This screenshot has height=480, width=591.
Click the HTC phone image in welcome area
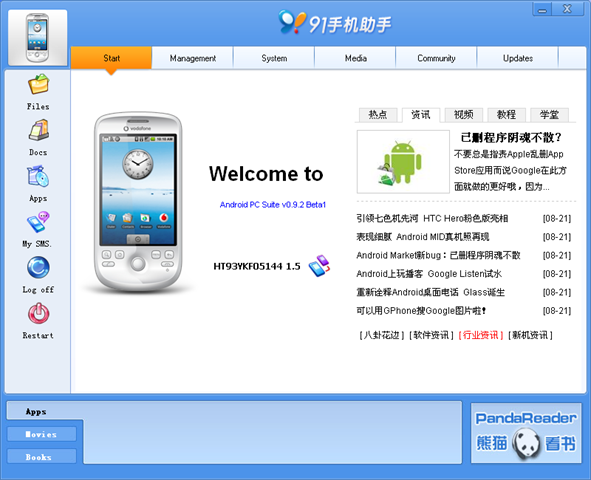(138, 202)
